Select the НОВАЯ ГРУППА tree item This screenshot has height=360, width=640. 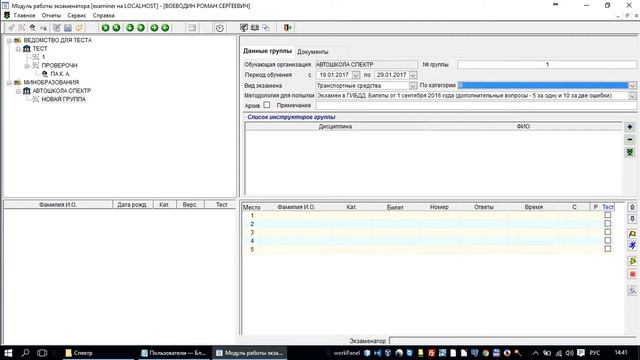tap(64, 99)
